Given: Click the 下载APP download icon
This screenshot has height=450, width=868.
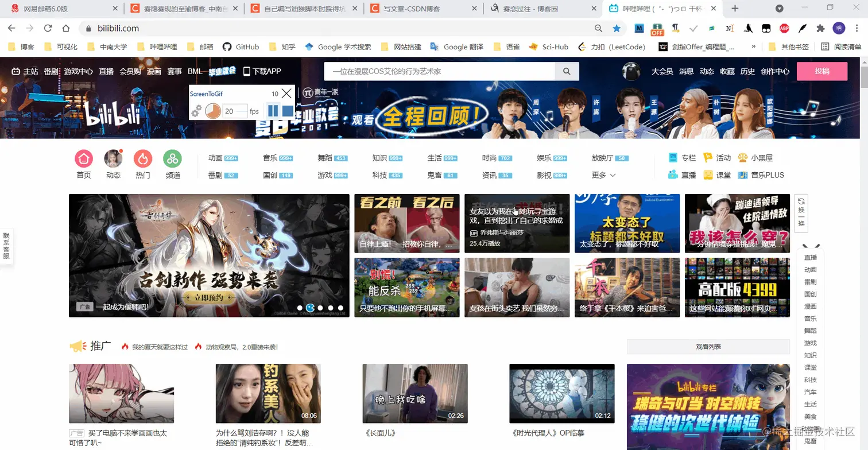Looking at the screenshot, I should pos(246,71).
